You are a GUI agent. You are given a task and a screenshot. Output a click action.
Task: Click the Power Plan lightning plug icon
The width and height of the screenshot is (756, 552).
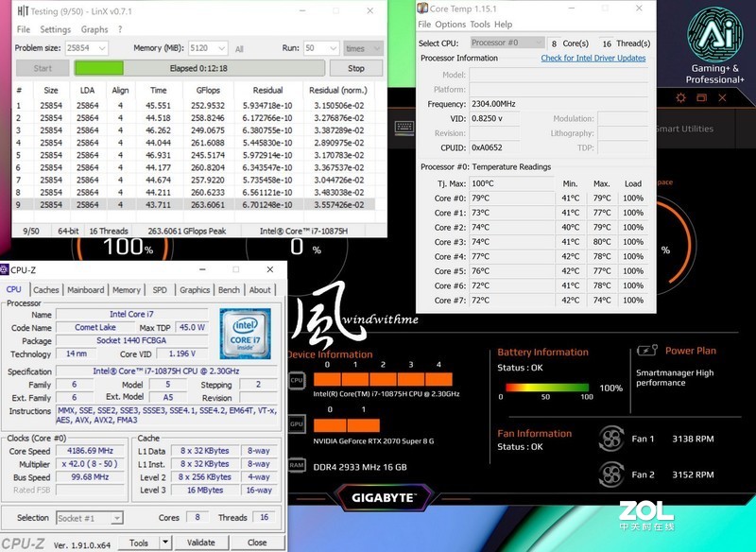click(x=645, y=350)
